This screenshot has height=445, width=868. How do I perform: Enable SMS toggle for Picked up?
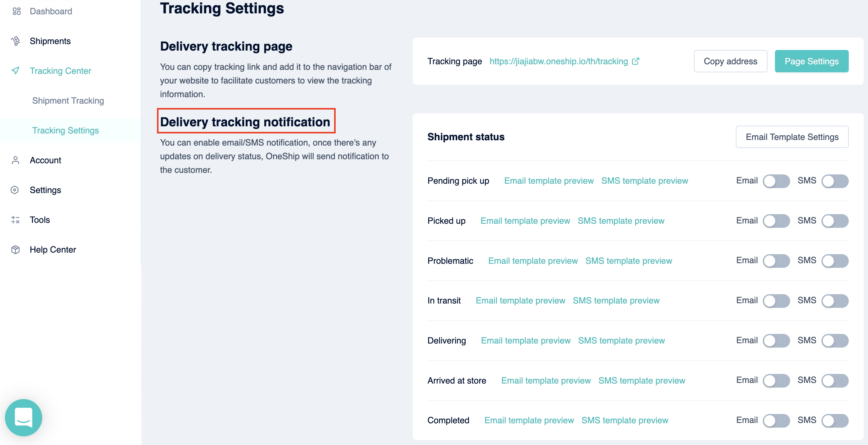[834, 221]
